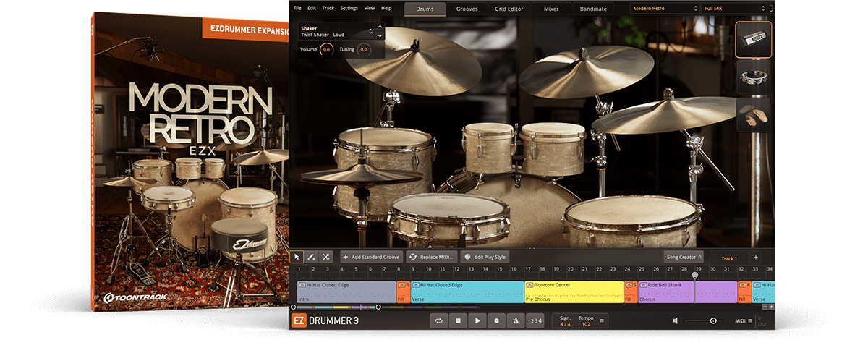Select the pencil draw tool
Image resolution: width=868 pixels, height=353 pixels.
click(x=312, y=257)
